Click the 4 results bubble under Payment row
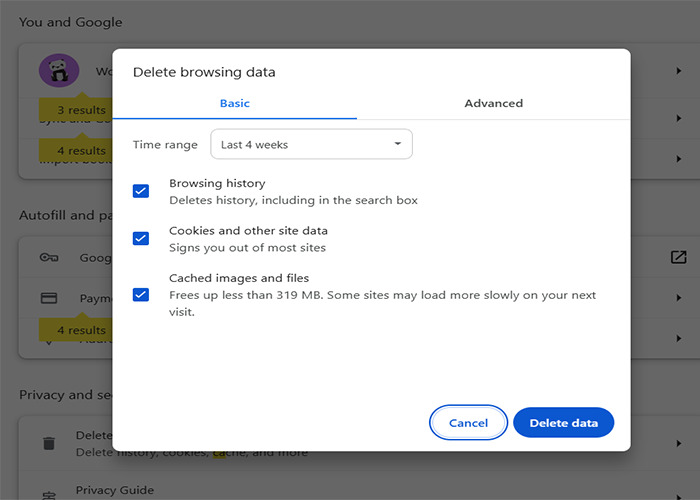700x500 pixels. click(x=81, y=330)
